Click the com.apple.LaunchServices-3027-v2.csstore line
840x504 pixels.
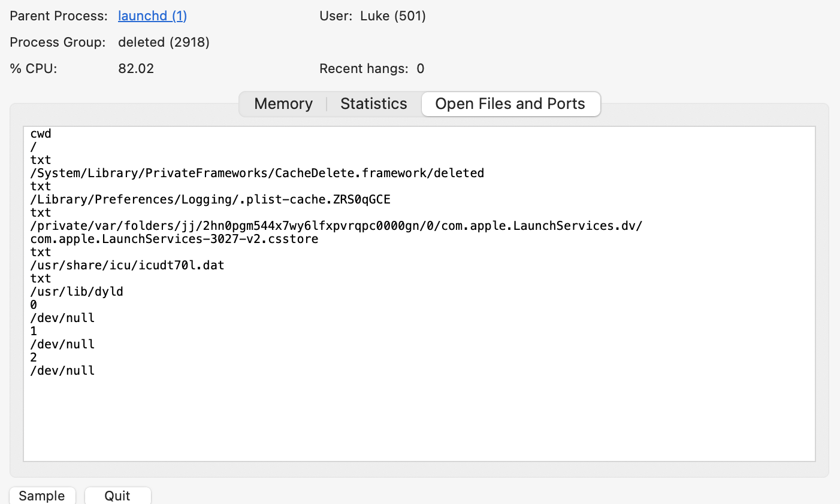coord(174,239)
